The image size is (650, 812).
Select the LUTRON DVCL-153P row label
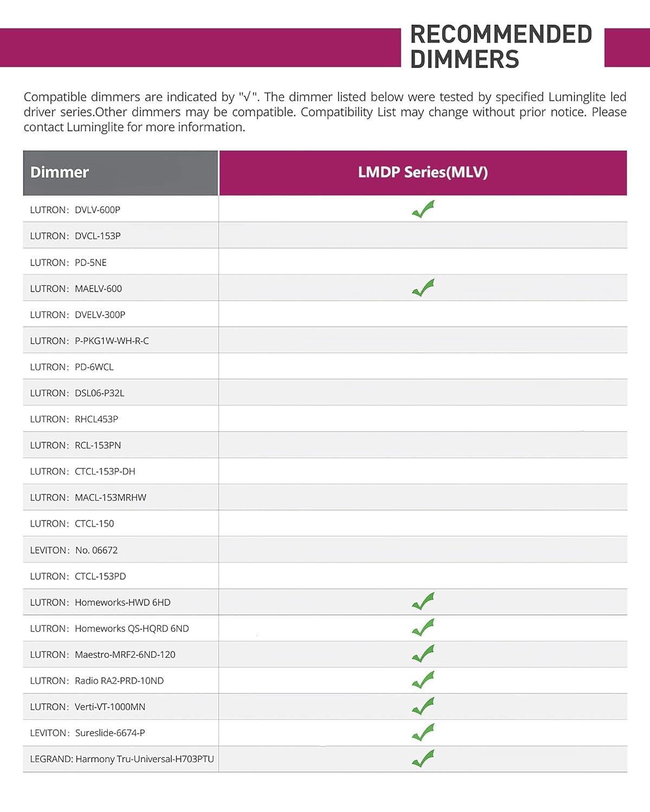[75, 236]
